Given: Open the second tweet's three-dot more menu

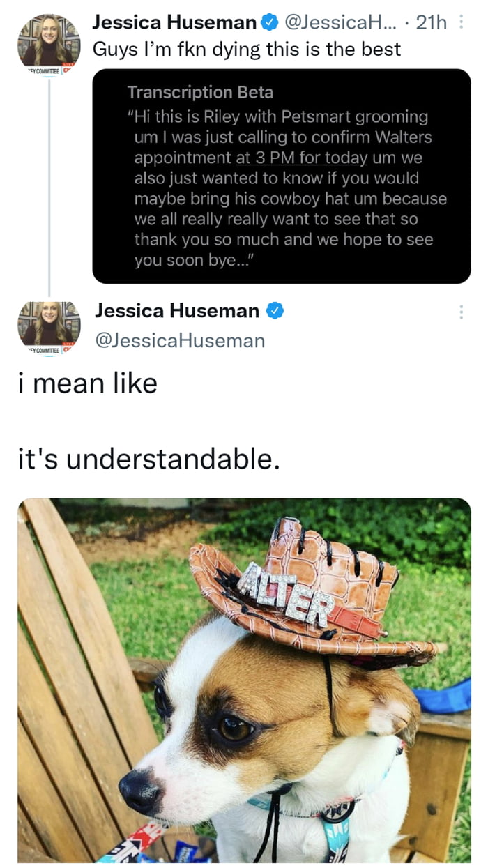Looking at the screenshot, I should point(461,312).
